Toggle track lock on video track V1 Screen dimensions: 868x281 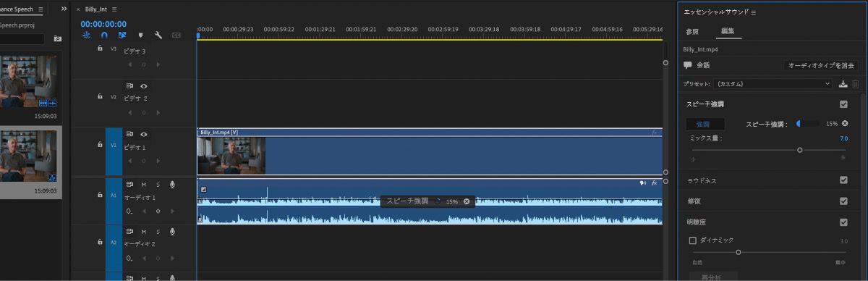coord(100,144)
